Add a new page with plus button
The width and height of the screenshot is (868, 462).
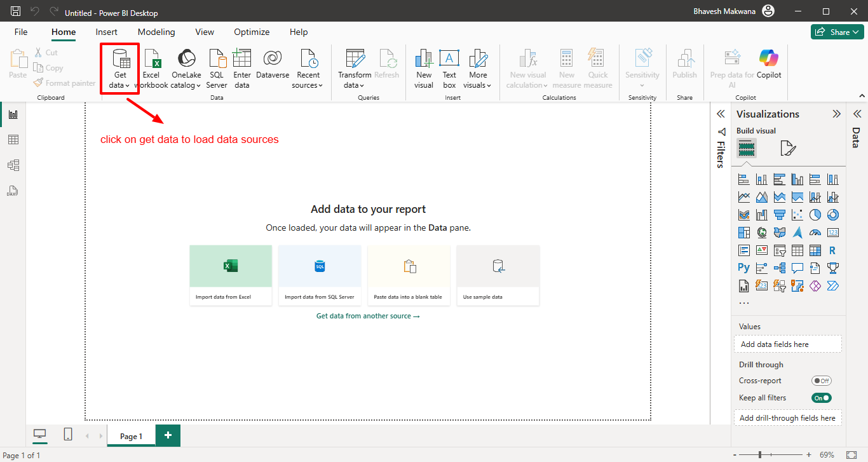click(x=168, y=435)
